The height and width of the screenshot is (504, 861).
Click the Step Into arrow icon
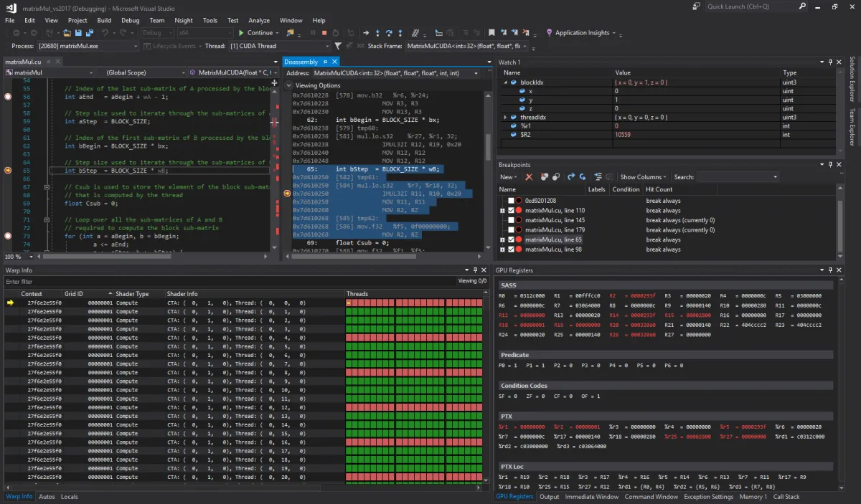click(x=377, y=33)
